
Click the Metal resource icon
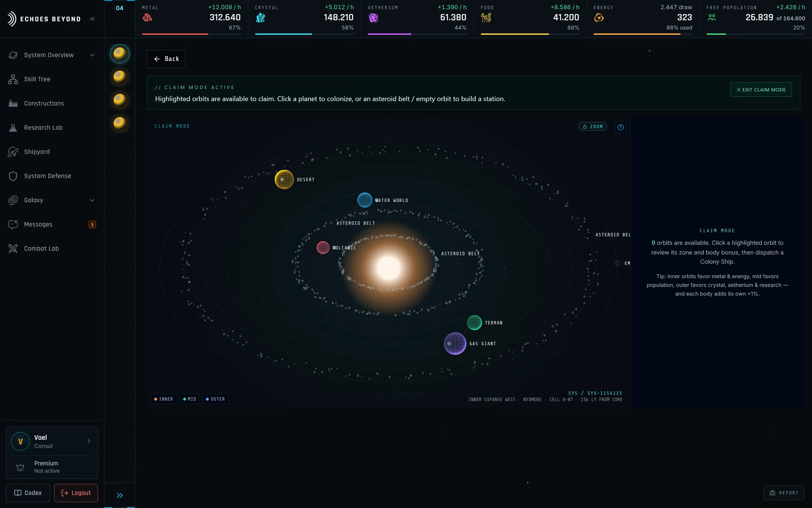[x=147, y=17]
